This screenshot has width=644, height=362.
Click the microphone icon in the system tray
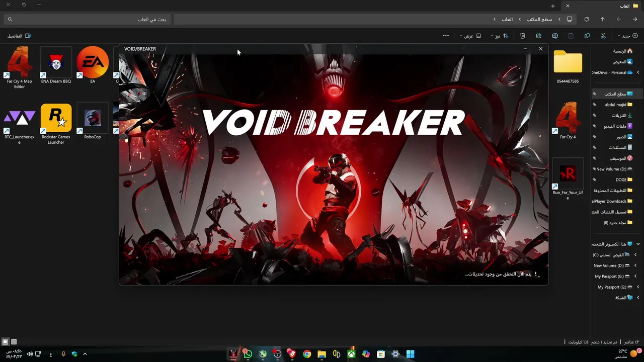(63, 354)
